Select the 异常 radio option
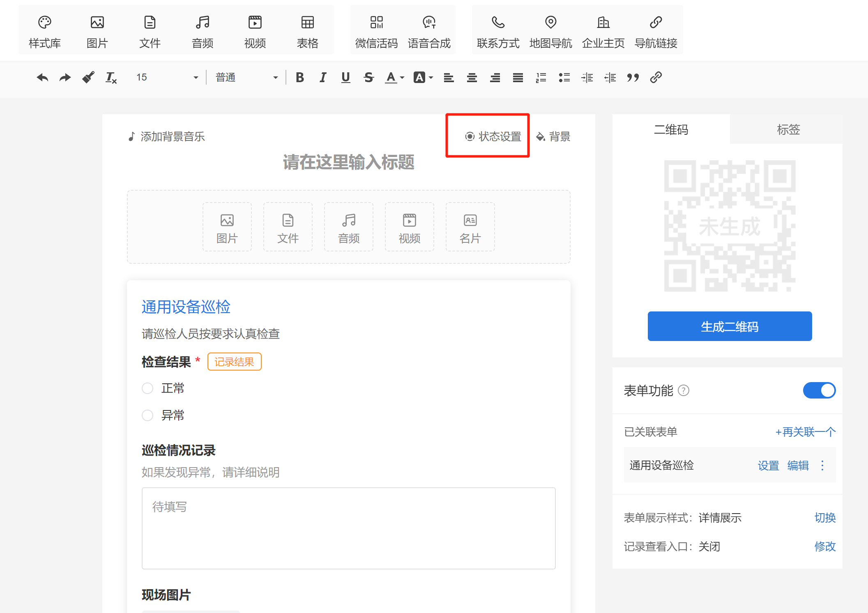868x613 pixels. [x=147, y=415]
